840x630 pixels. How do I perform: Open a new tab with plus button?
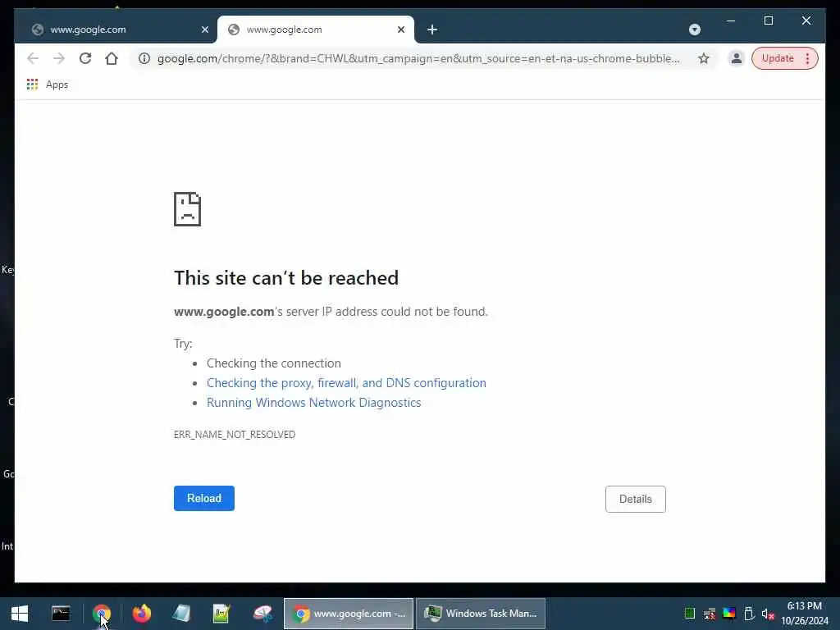click(432, 30)
